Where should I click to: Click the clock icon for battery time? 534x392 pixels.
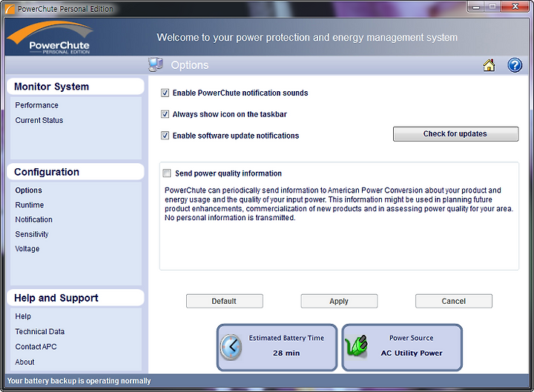pos(231,347)
